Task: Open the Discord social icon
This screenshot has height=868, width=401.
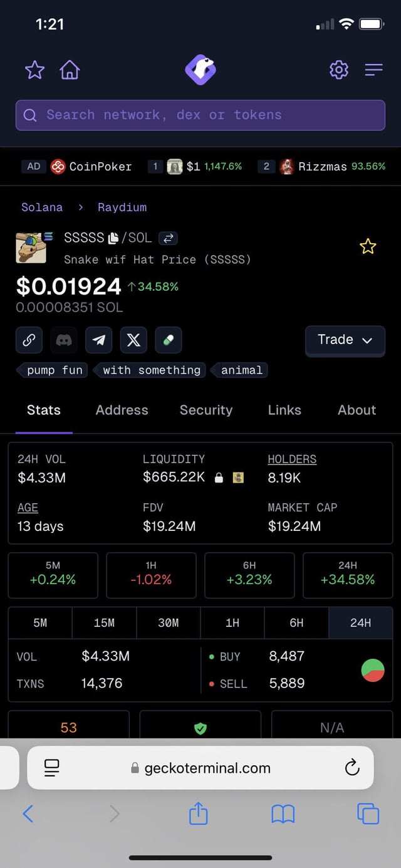Action: click(64, 340)
